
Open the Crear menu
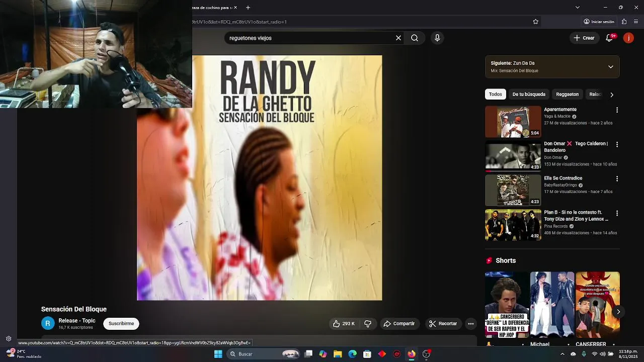(584, 38)
